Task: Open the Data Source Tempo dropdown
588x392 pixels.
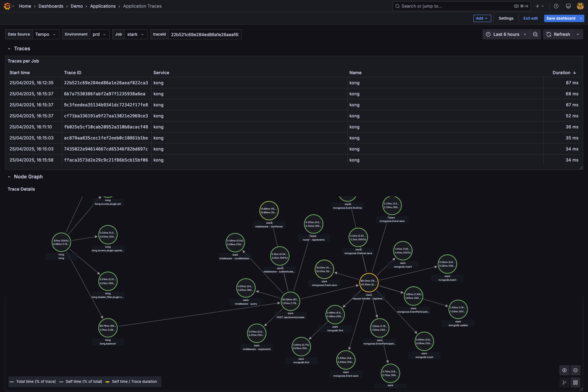Action: tap(46, 34)
